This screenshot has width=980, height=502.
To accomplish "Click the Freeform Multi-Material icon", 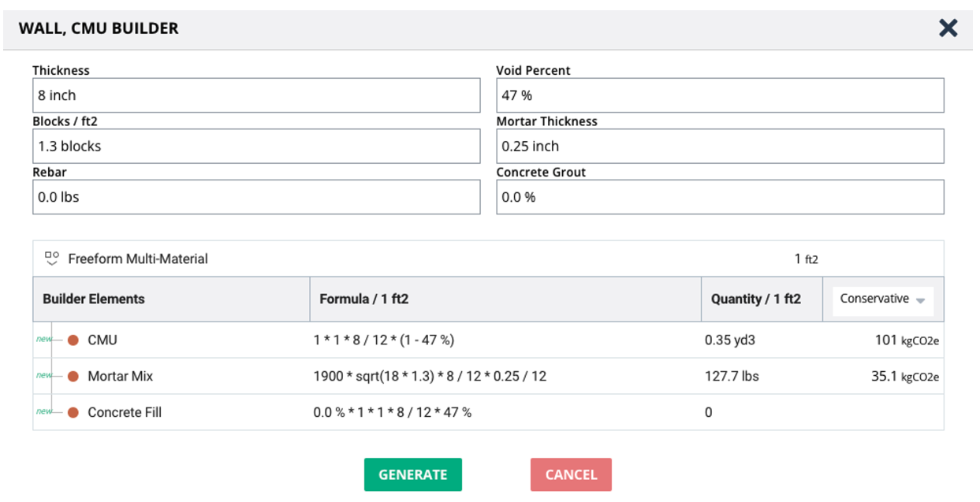I will 52,258.
